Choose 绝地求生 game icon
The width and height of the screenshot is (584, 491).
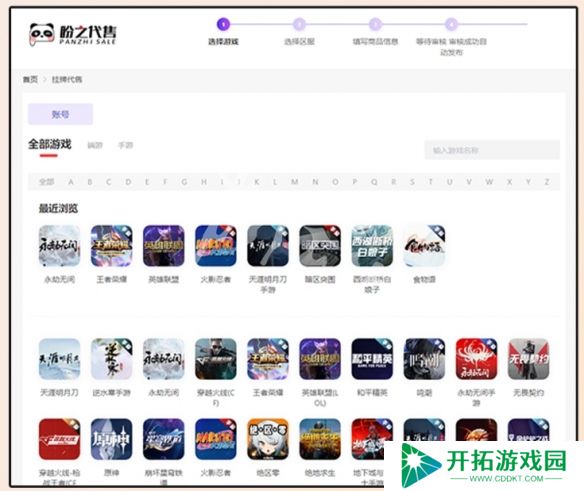pos(320,439)
